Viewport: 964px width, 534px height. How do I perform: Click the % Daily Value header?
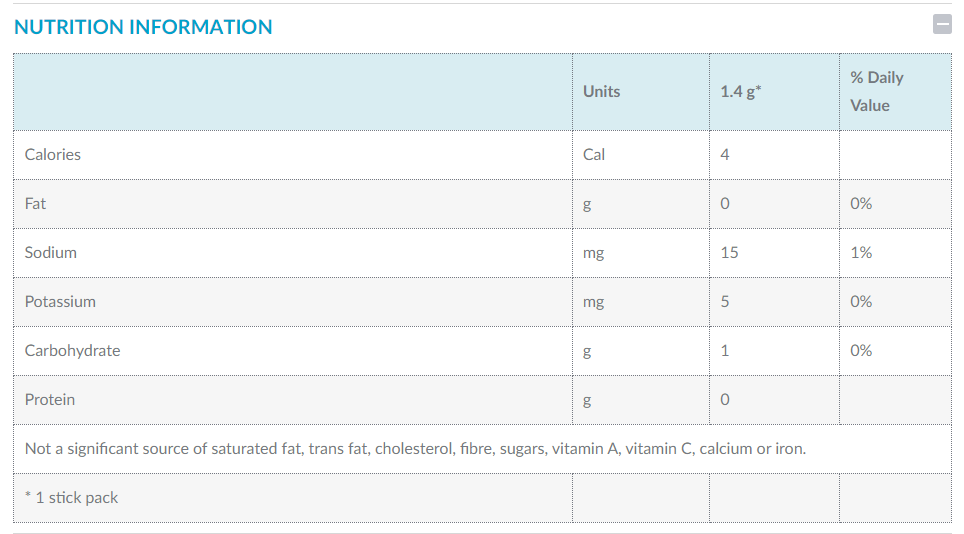[x=876, y=91]
